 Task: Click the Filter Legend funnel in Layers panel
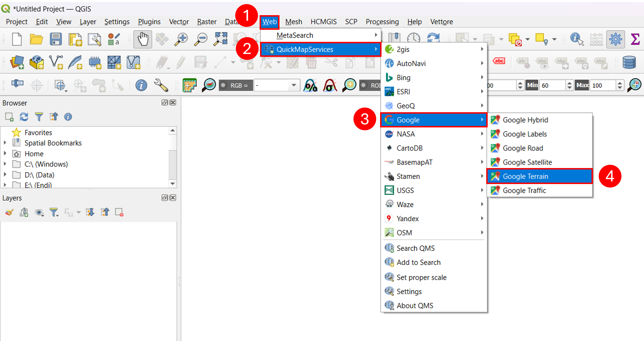(54, 212)
